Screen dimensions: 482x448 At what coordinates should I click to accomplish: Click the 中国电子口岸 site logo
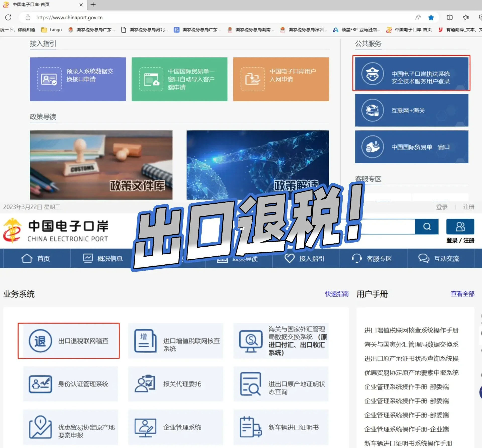click(56, 231)
